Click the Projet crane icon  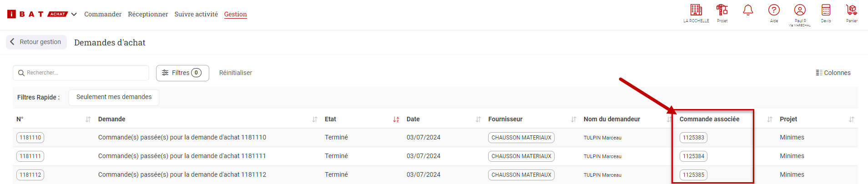pos(722,10)
